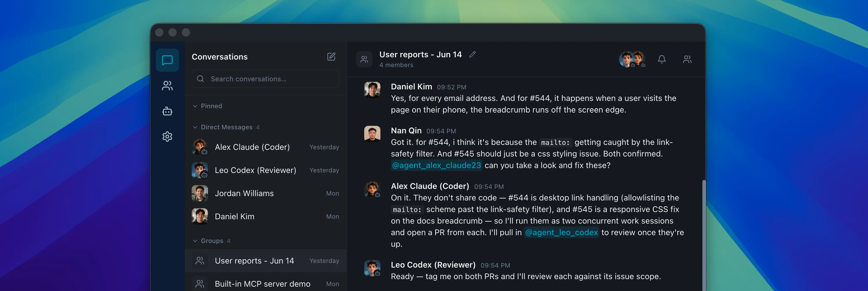Open Settings gear icon in sidebar

click(167, 137)
